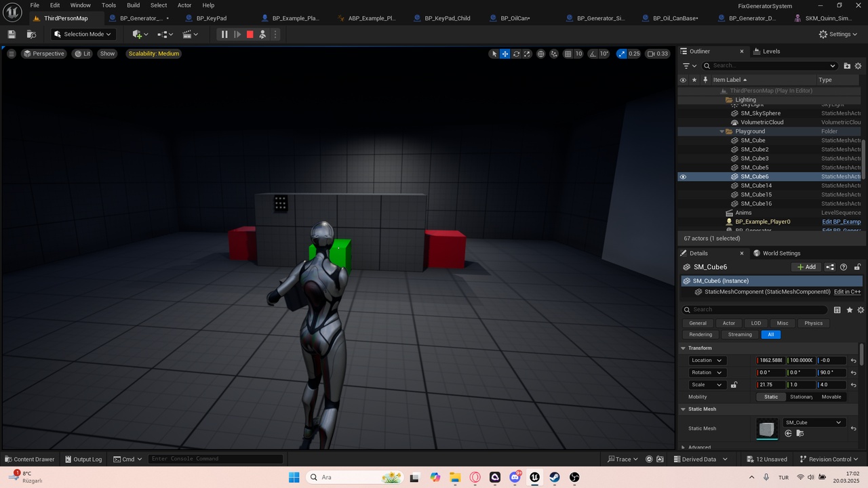
Task: Toggle grid snapping in viewport toolbar
Action: coord(568,54)
